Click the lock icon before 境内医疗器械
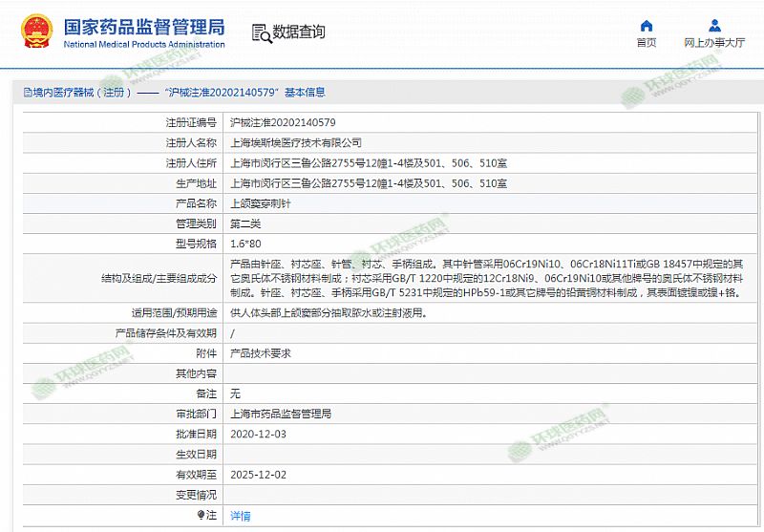 (28, 93)
